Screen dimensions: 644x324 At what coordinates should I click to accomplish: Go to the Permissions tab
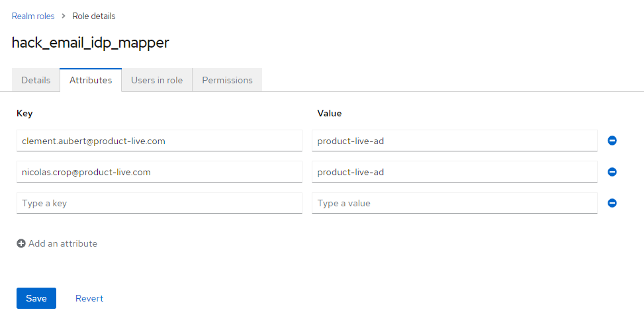227,80
